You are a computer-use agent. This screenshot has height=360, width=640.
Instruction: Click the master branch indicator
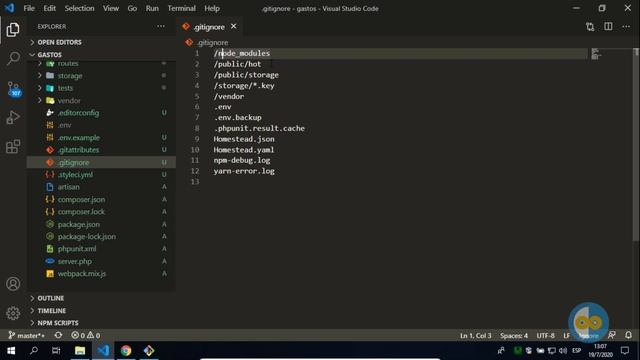27,335
